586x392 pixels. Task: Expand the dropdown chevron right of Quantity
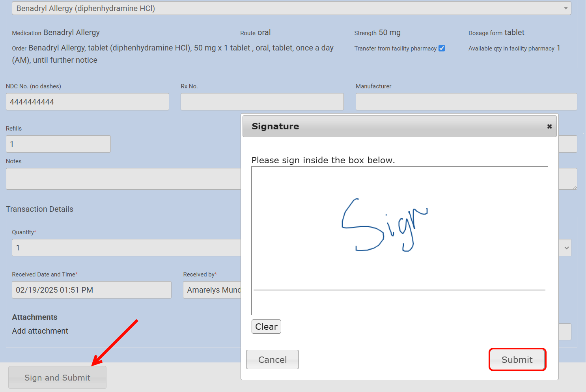pyautogui.click(x=566, y=248)
